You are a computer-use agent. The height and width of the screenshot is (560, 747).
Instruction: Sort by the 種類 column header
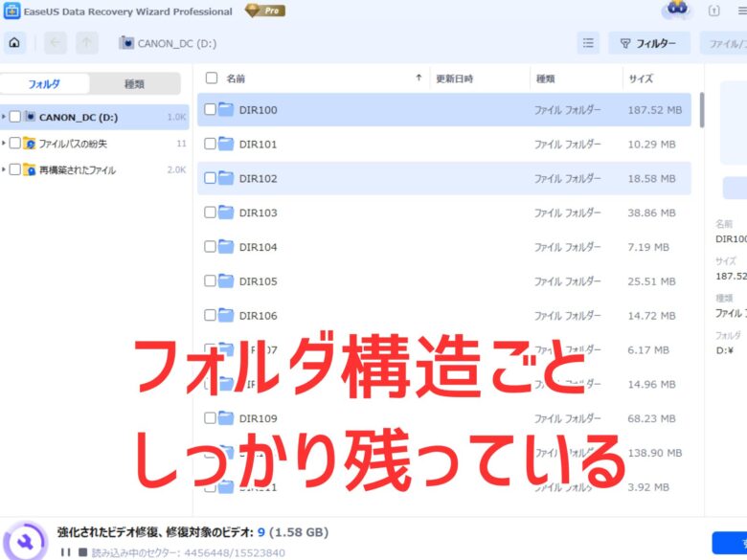pyautogui.click(x=546, y=78)
